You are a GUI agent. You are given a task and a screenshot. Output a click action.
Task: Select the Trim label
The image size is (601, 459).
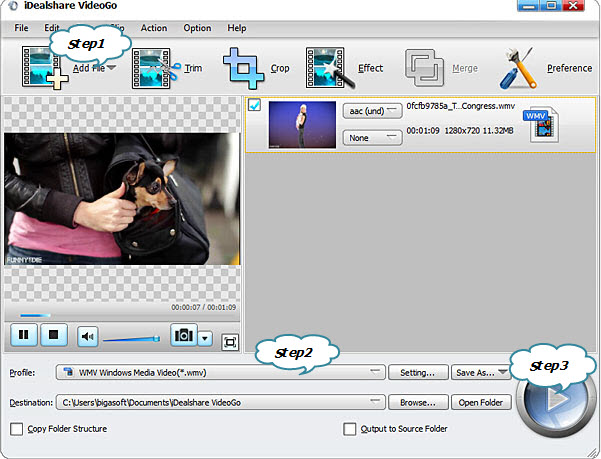tap(193, 68)
